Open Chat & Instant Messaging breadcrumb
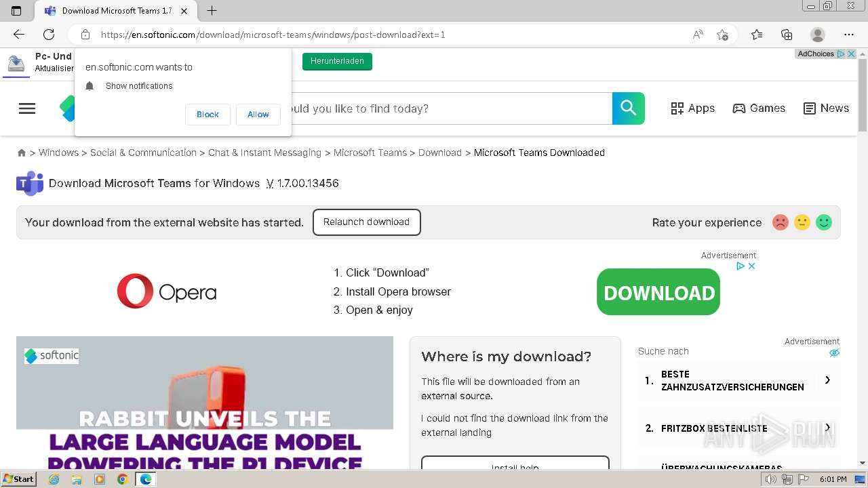Image resolution: width=868 pixels, height=488 pixels. pos(264,153)
